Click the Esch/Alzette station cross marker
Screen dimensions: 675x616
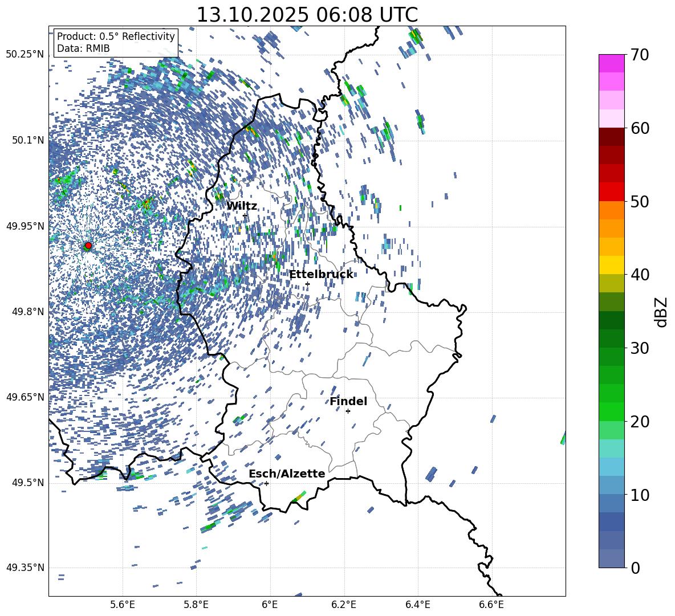click(266, 483)
